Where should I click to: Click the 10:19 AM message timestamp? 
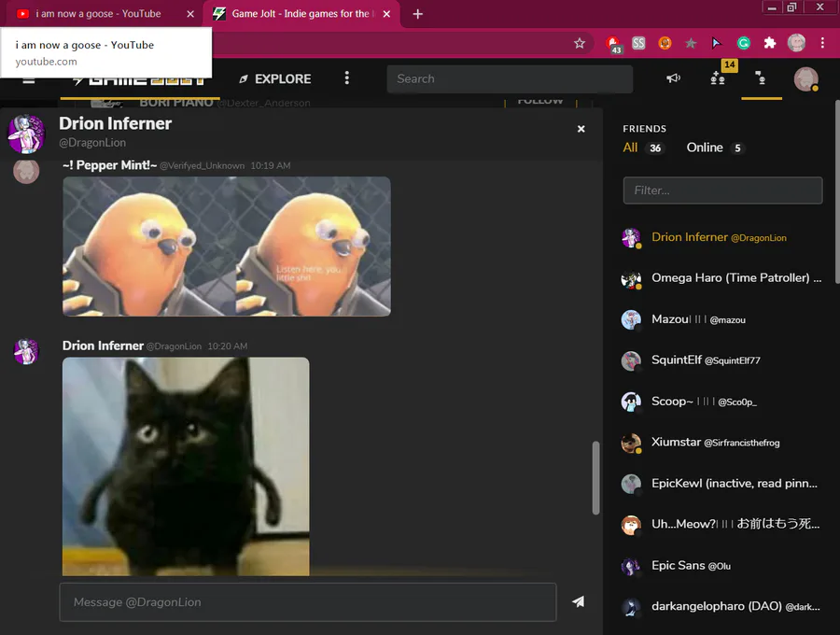pyautogui.click(x=271, y=166)
